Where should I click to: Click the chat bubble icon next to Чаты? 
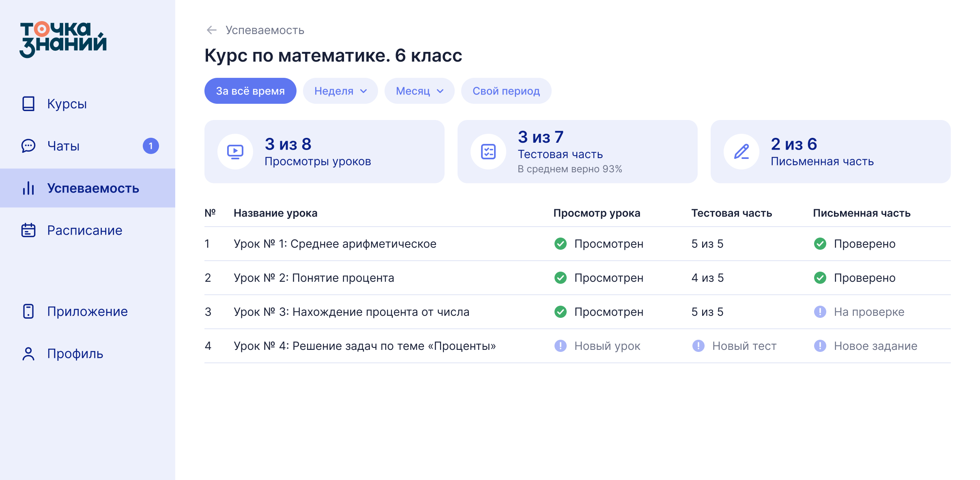click(x=28, y=146)
